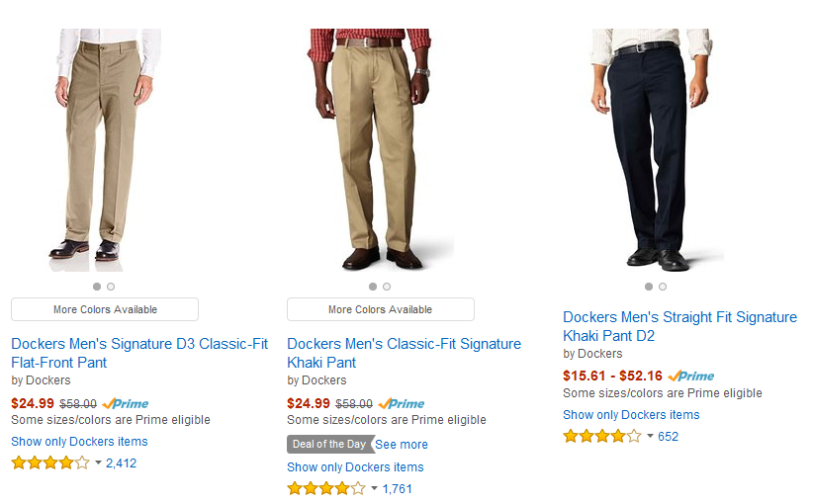This screenshot has height=504, width=813.
Task: Expand the rating dropdown arrow next to 2,412
Action: [x=98, y=462]
